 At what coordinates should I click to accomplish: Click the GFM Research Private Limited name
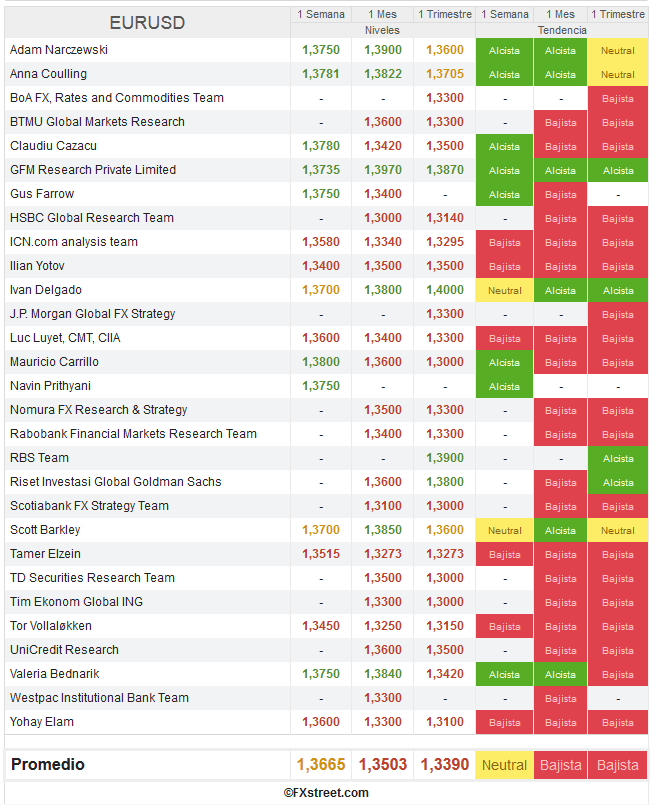pos(93,170)
